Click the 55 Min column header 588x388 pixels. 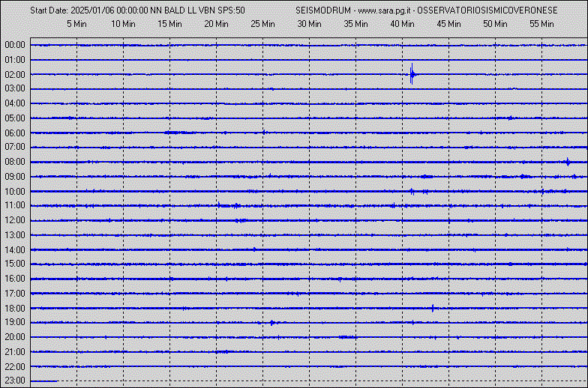pos(541,24)
